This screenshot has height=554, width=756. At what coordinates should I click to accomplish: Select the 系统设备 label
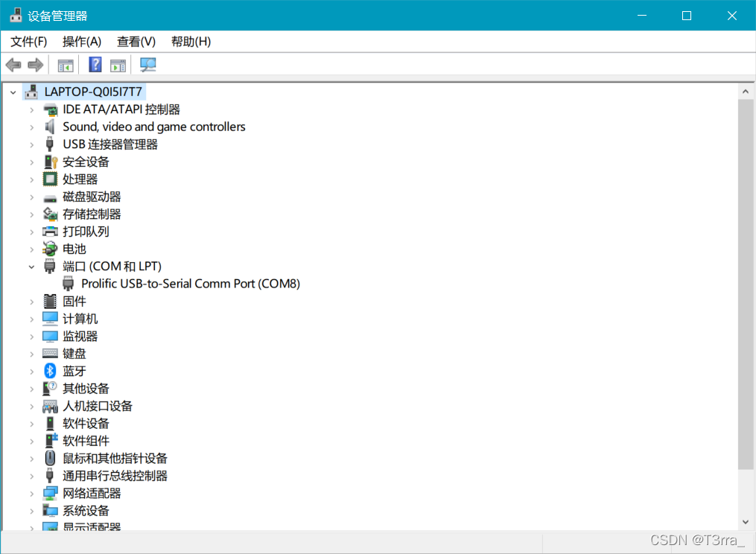tap(86, 511)
